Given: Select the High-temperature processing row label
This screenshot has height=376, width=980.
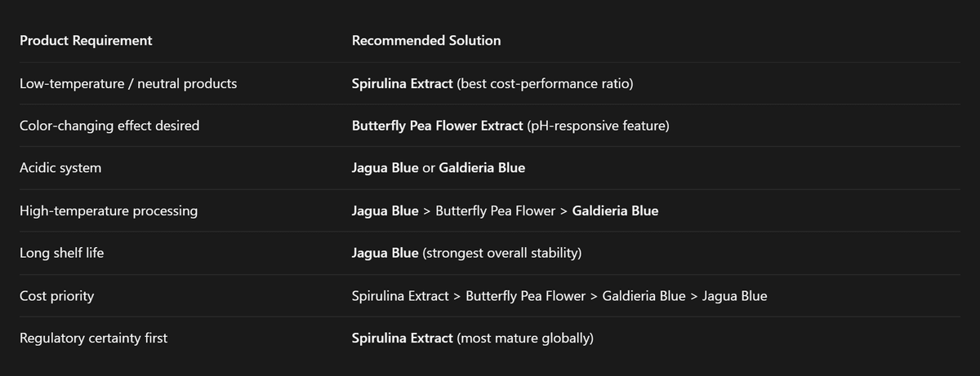Looking at the screenshot, I should click(109, 210).
